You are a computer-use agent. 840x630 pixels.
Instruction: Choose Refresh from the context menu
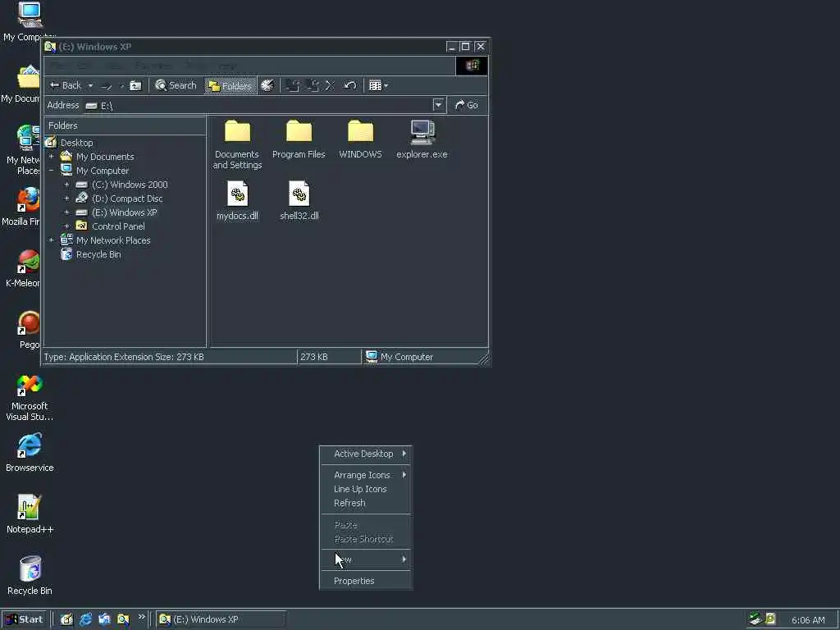pyautogui.click(x=366, y=503)
